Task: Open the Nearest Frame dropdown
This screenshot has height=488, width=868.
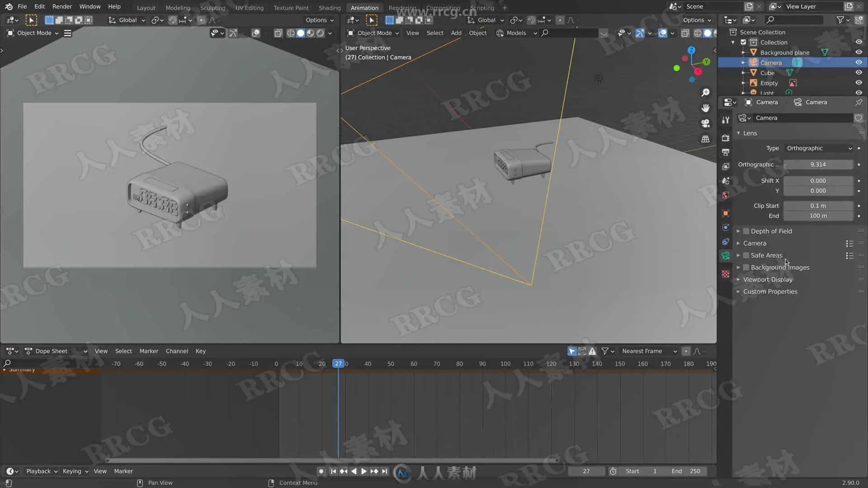Action: (649, 351)
